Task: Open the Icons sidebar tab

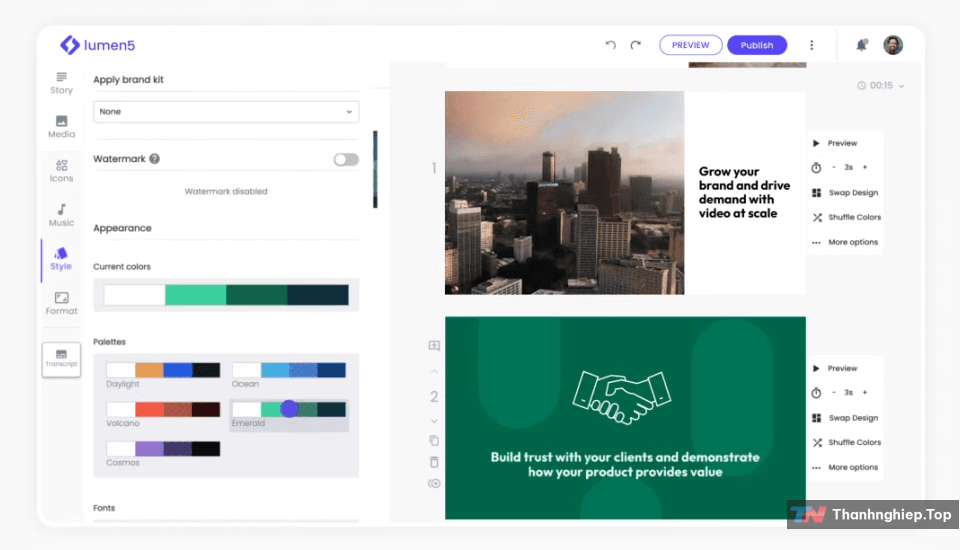Action: (61, 171)
